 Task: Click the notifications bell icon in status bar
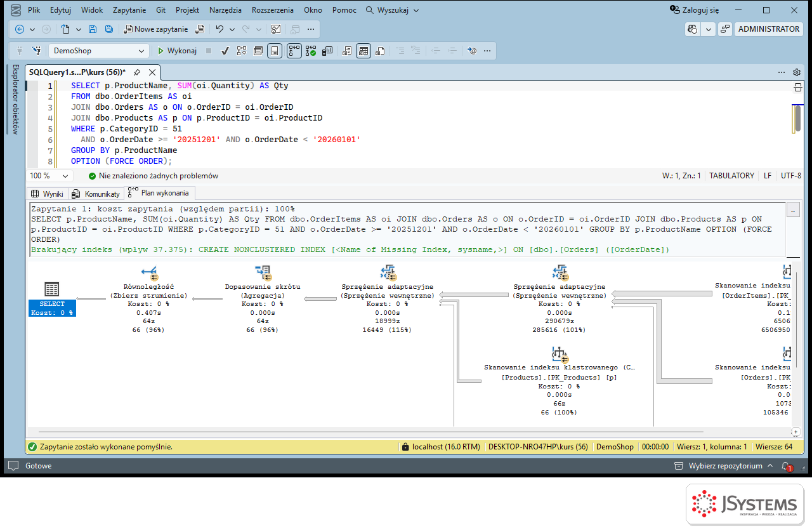pos(786,466)
